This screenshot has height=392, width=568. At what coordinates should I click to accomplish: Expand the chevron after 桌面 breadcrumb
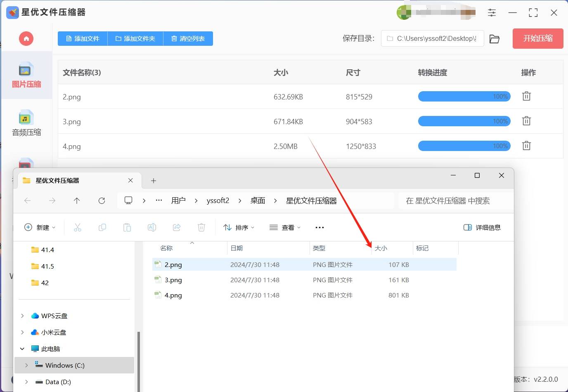[x=275, y=201]
